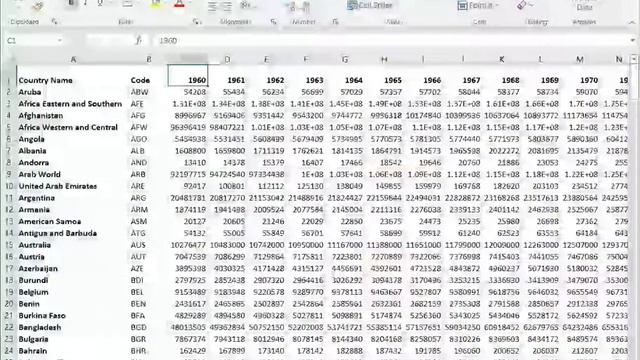Select the 'Bangladesh' cell
Image resolution: width=640 pixels, height=360 pixels.
tap(40, 327)
